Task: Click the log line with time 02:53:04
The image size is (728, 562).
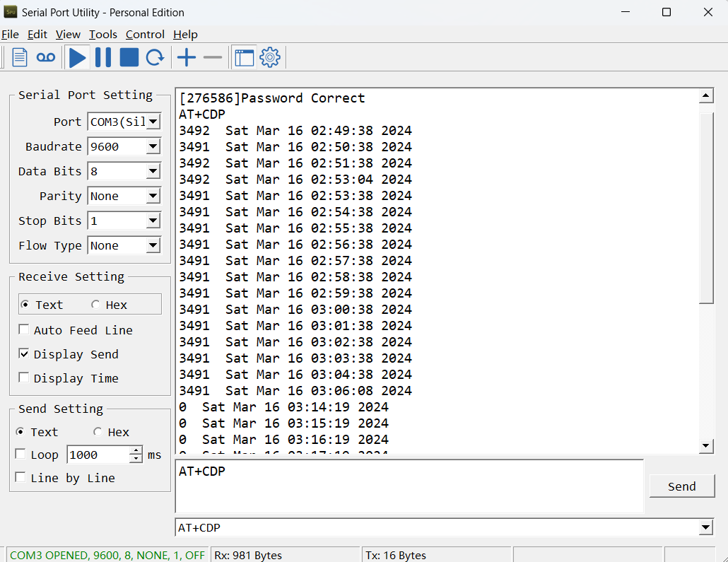Action: (295, 180)
